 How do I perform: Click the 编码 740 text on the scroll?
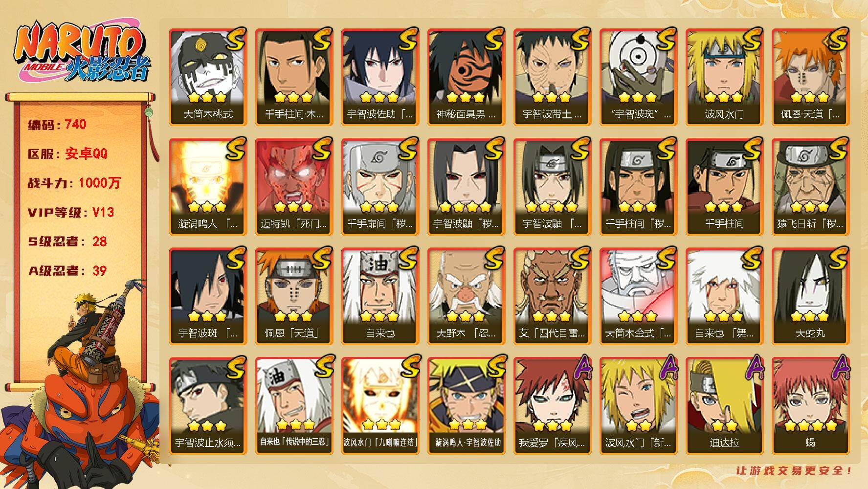pyautogui.click(x=57, y=124)
